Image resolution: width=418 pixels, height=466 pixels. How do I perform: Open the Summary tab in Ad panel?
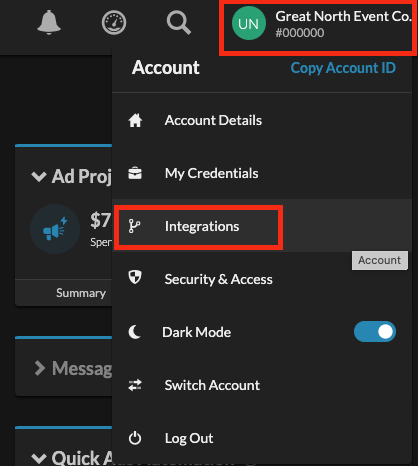(x=81, y=293)
